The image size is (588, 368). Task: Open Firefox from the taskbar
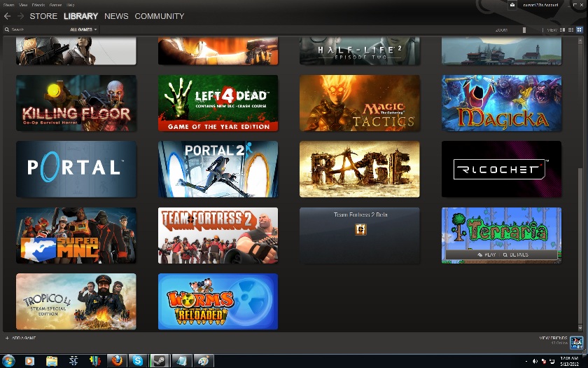[117, 361]
